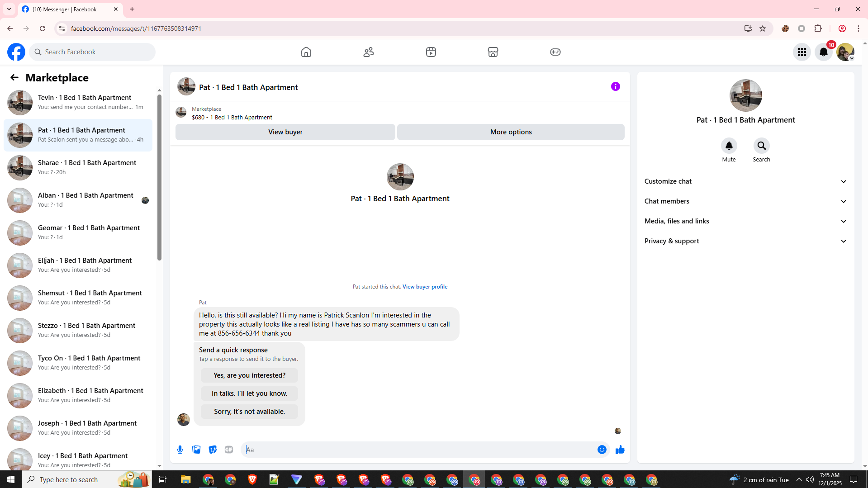Choose a sticker
The width and height of the screenshot is (868, 488).
coord(213,450)
